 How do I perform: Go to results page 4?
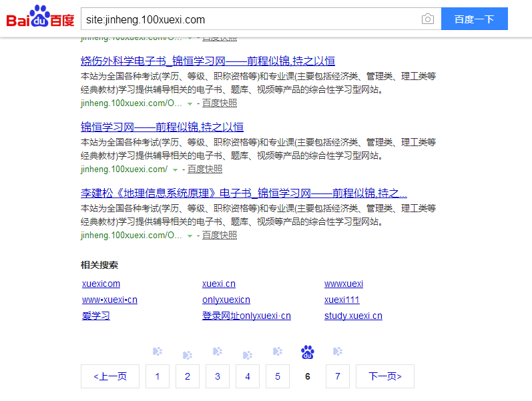click(248, 376)
